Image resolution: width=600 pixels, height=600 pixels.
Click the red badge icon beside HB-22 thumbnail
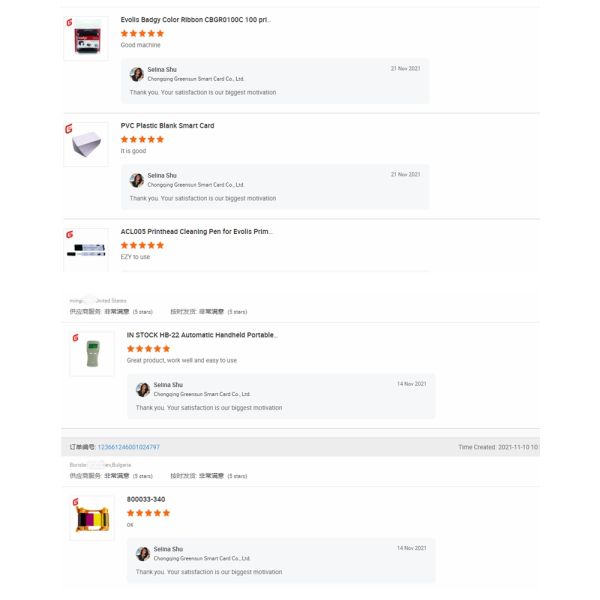74,337
